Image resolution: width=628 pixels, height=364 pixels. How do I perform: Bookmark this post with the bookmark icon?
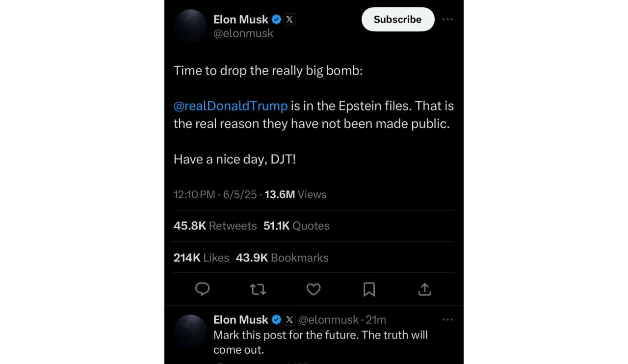(369, 289)
